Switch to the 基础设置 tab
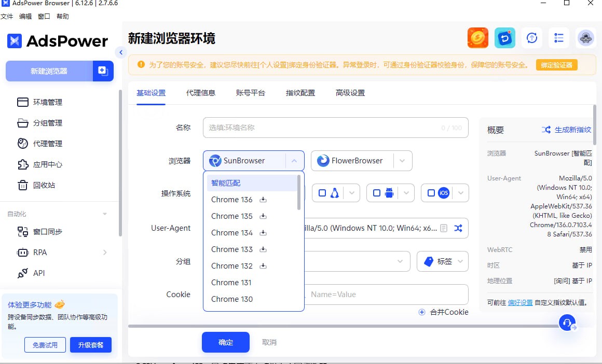The image size is (602, 364). 151,93
